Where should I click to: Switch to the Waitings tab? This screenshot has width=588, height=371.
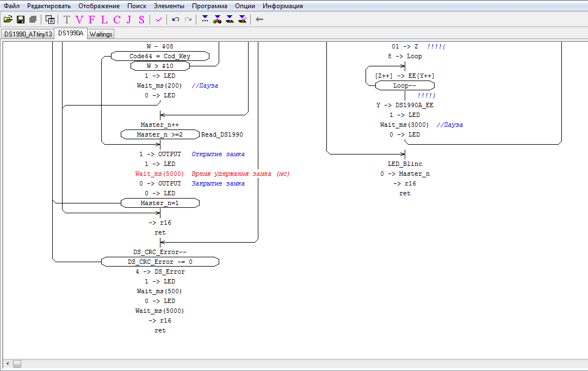[101, 34]
